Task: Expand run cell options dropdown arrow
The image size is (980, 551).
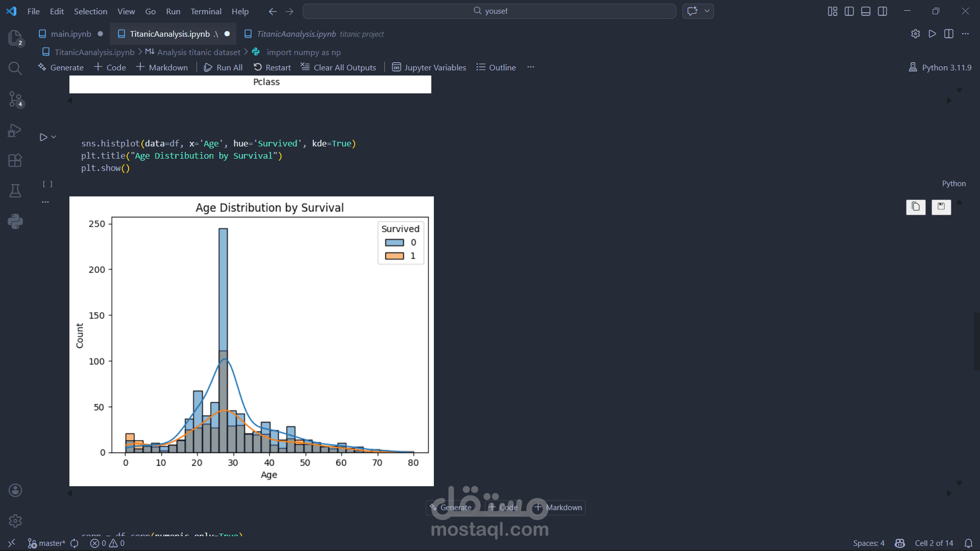Action: tap(54, 137)
